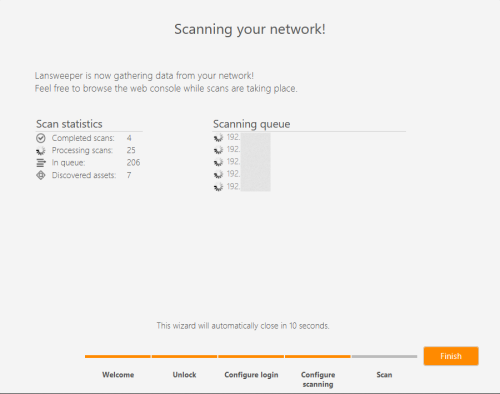Select the Unlock wizard step
This screenshot has width=500, height=394.
[184, 375]
